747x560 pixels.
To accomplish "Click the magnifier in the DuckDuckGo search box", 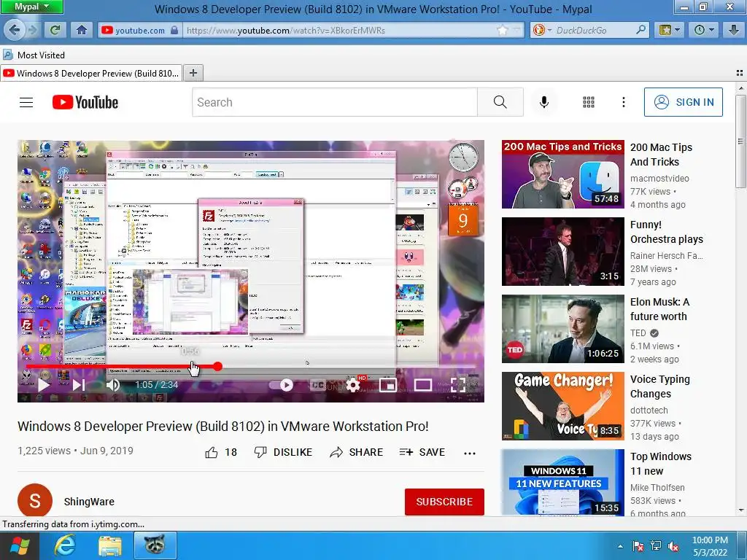I will tap(640, 30).
